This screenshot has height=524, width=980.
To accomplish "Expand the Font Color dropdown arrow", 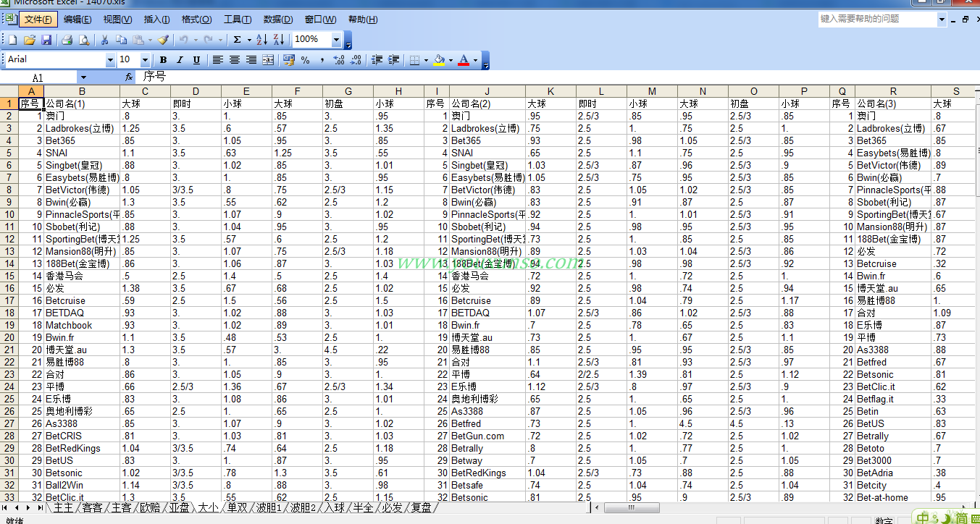I will 475,60.
